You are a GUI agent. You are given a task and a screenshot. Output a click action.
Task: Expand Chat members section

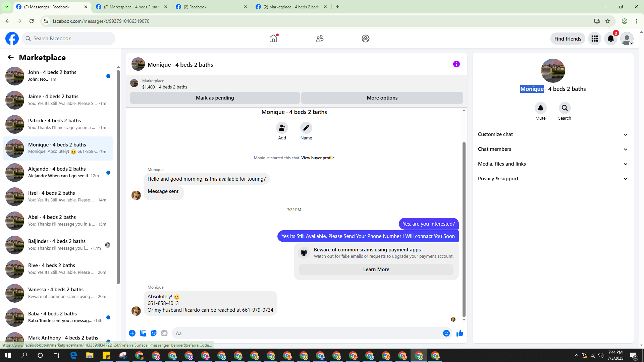(x=552, y=149)
